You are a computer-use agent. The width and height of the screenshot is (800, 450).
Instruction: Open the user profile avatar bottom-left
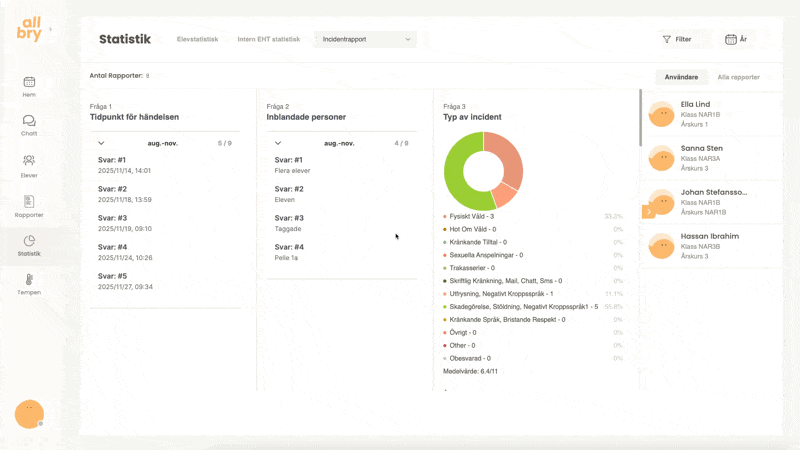[x=29, y=414]
